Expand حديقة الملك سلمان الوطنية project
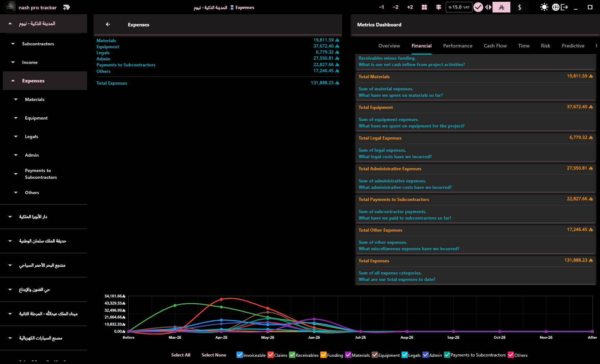 (x=10, y=241)
